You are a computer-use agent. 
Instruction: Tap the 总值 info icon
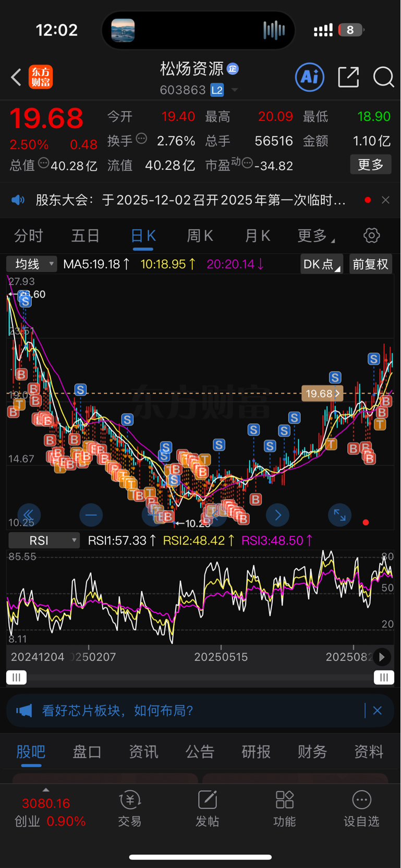tap(44, 163)
